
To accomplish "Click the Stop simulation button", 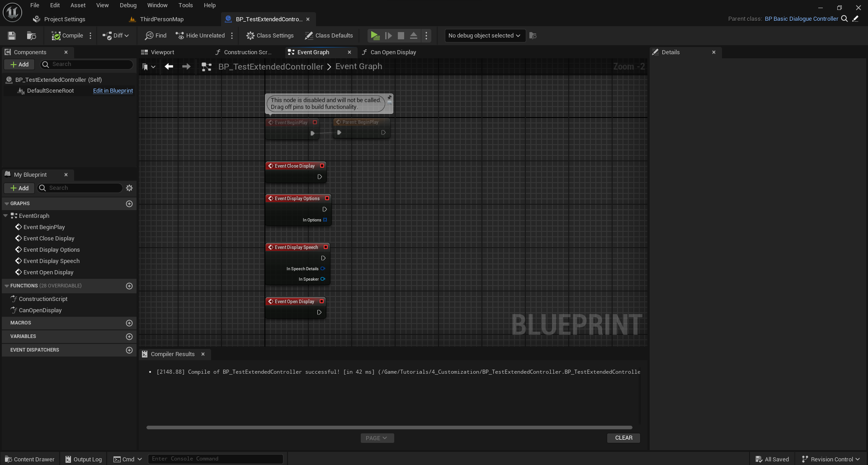I will (401, 36).
